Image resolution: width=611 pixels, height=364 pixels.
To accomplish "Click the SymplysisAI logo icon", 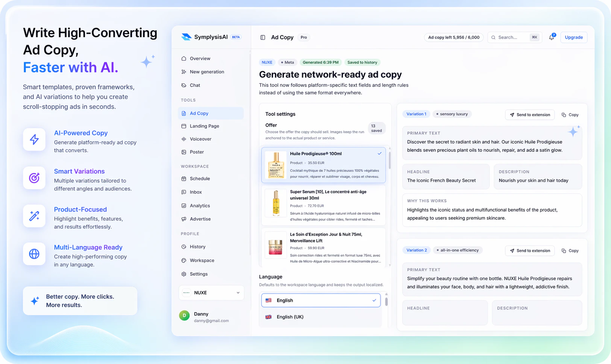I will pyautogui.click(x=186, y=37).
